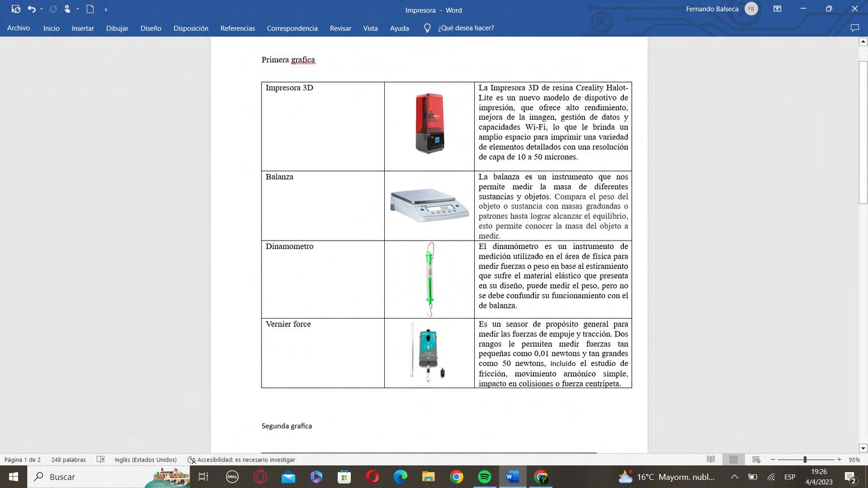Switch to Web Layout view
This screenshot has height=488, width=868.
tap(756, 460)
